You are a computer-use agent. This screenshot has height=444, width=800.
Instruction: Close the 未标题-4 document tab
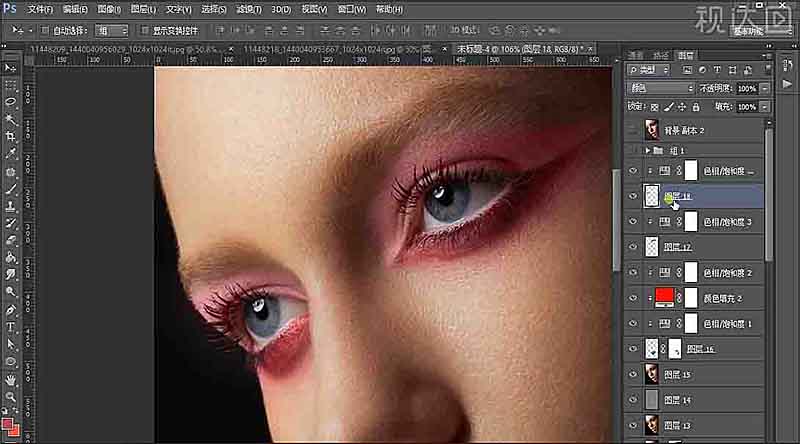coord(590,49)
